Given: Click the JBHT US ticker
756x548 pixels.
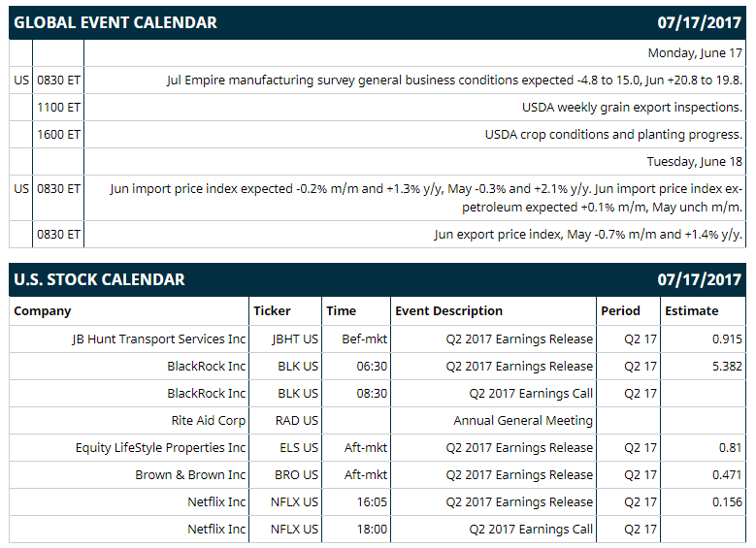Looking at the screenshot, I should click(295, 339).
